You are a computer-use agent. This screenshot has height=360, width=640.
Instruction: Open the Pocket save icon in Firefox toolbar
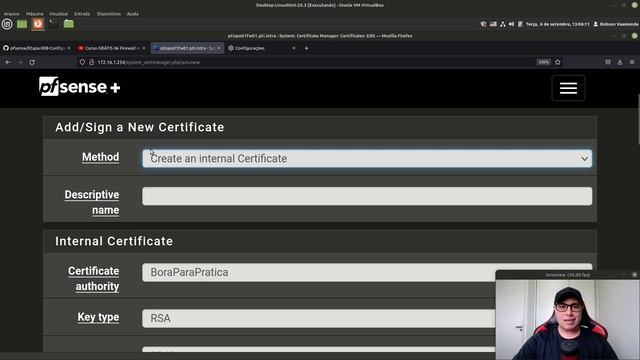(x=608, y=62)
